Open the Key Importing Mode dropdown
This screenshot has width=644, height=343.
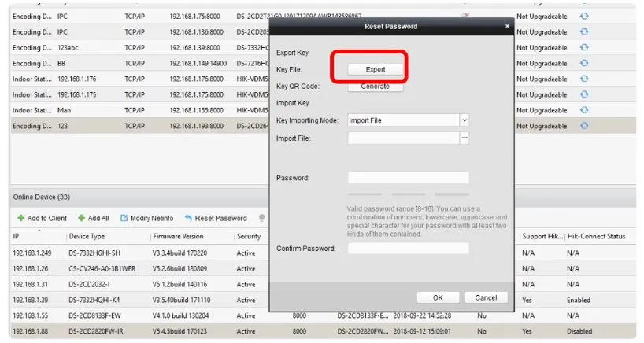click(464, 120)
